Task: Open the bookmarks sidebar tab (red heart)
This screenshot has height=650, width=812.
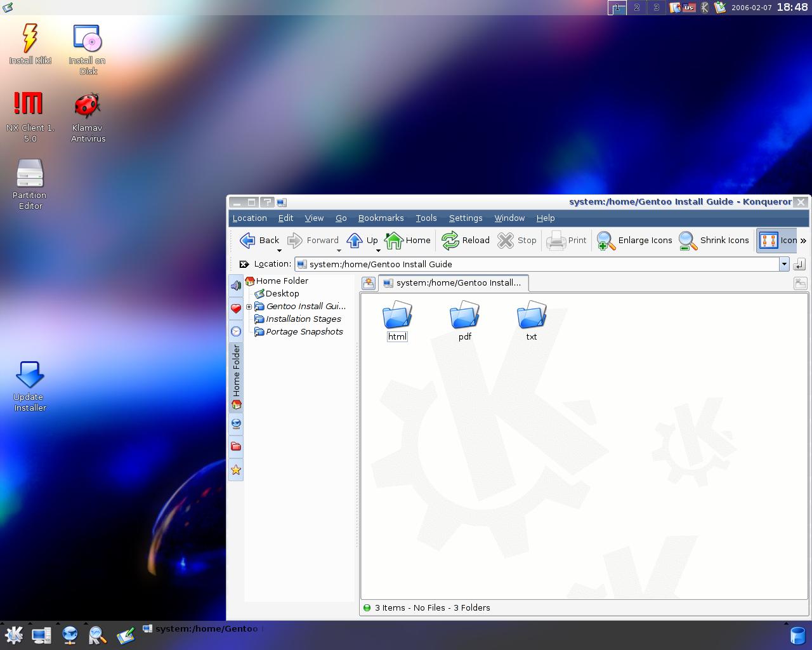Action: (x=236, y=308)
